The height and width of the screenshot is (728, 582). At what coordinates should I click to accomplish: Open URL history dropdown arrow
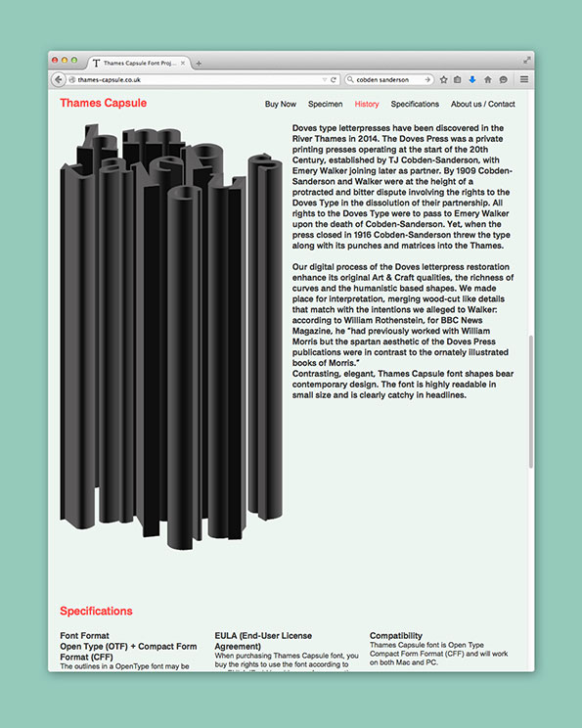click(x=325, y=80)
